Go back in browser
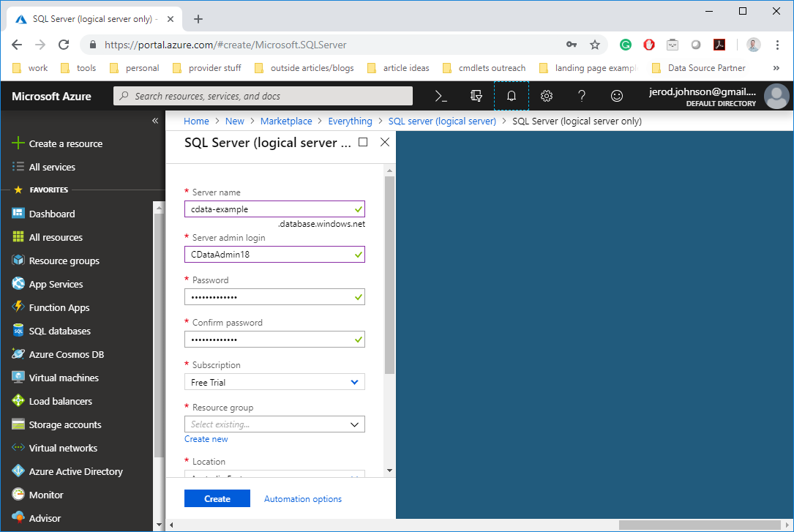 [17, 45]
